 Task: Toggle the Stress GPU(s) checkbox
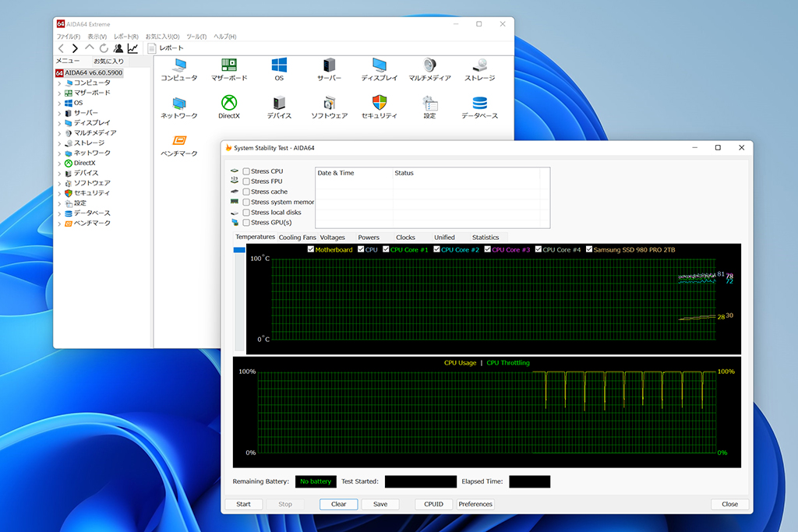246,223
